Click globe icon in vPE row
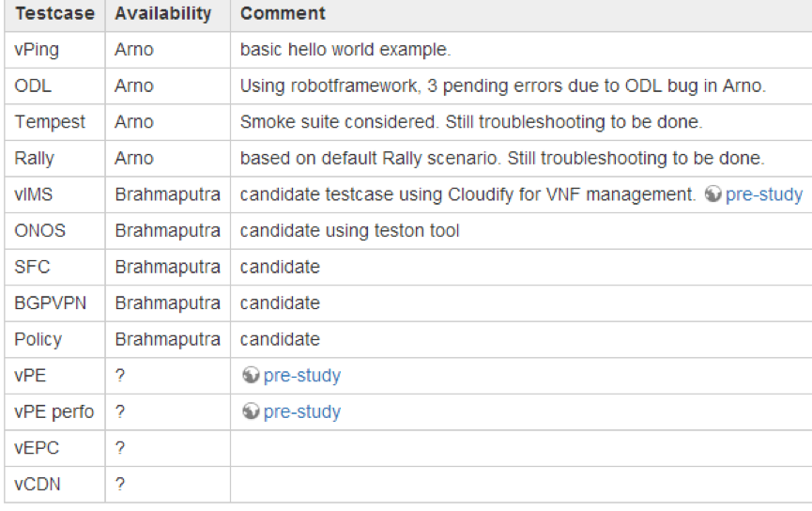The image size is (812, 511). (x=250, y=375)
